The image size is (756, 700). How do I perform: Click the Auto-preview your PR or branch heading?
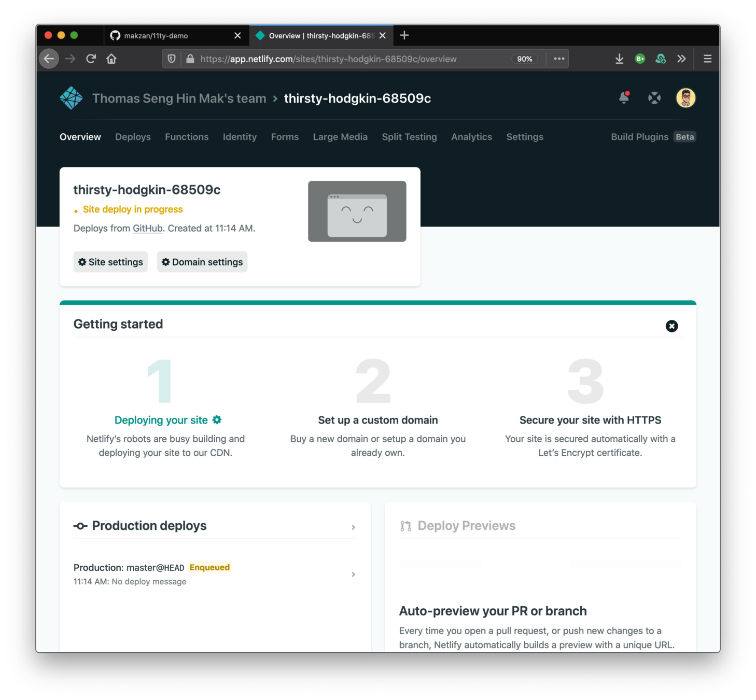point(493,611)
